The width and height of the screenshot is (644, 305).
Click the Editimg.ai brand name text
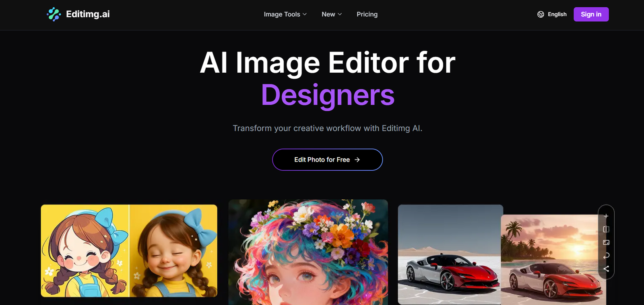pyautogui.click(x=88, y=14)
